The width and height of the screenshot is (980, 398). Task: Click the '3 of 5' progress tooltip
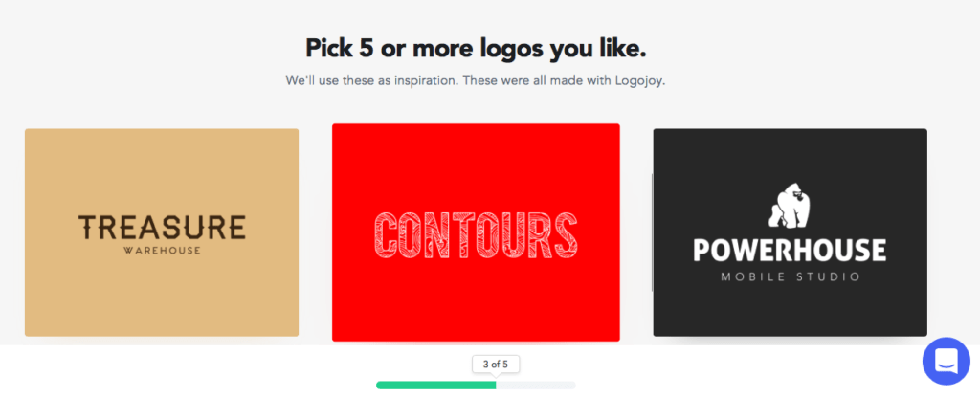[x=496, y=365]
